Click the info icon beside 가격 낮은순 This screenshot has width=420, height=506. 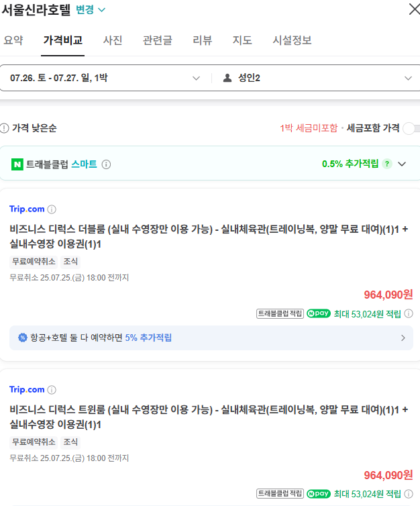(x=4, y=128)
